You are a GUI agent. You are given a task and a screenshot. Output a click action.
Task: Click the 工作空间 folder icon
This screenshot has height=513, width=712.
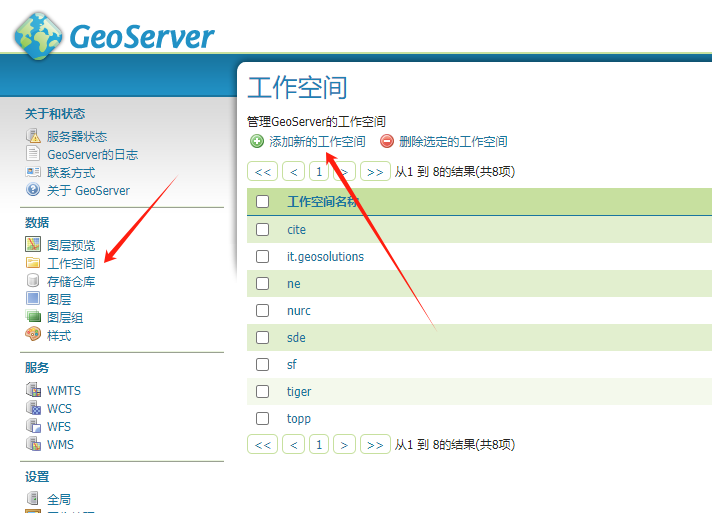[33, 263]
